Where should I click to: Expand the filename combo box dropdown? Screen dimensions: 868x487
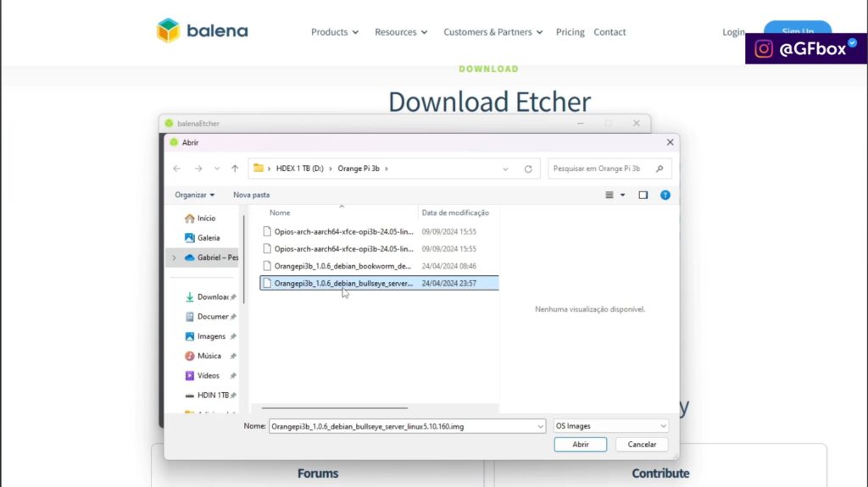(x=540, y=426)
